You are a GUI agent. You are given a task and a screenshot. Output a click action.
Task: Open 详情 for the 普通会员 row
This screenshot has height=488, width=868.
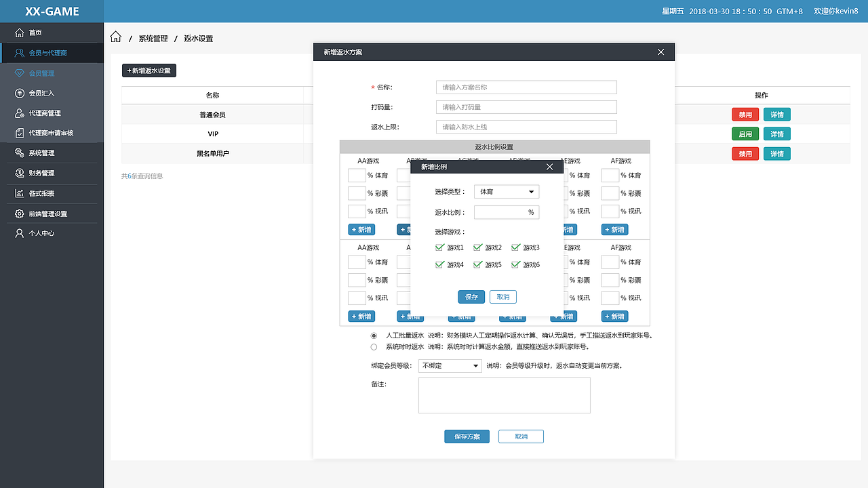(x=777, y=115)
